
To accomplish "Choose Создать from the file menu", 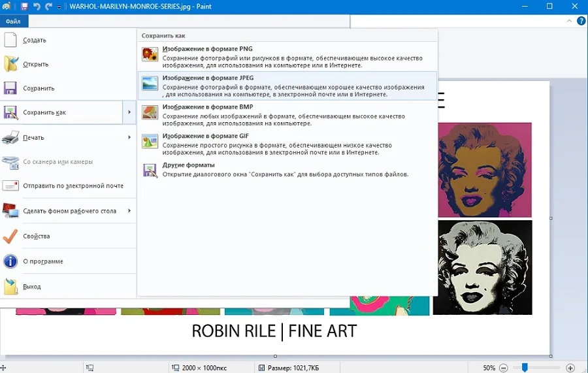I will pos(68,40).
